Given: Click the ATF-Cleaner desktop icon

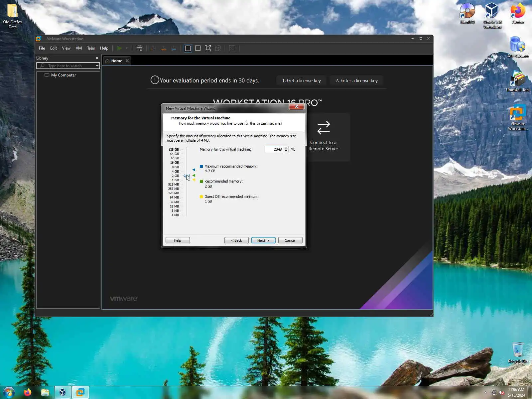Looking at the screenshot, I should (518, 47).
